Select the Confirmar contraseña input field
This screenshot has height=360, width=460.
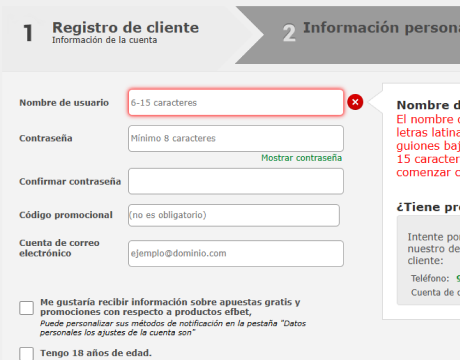(236, 181)
